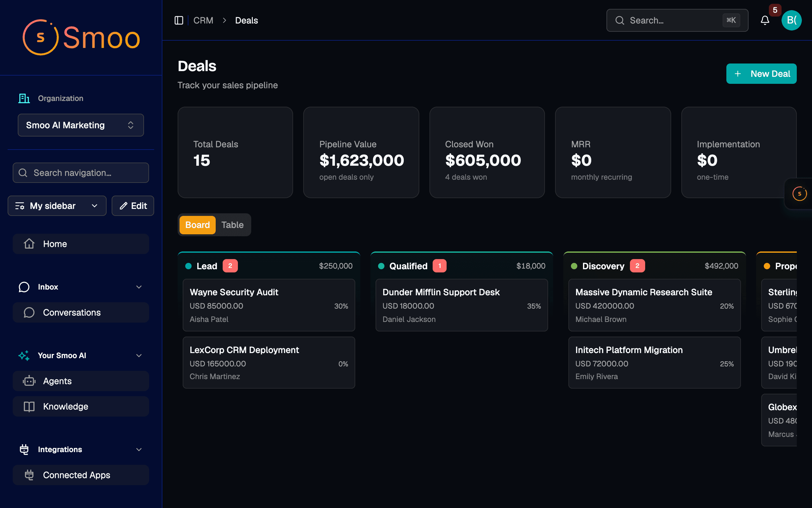
Task: Click the Your Smoo AI sparkle icon
Action: tap(24, 356)
